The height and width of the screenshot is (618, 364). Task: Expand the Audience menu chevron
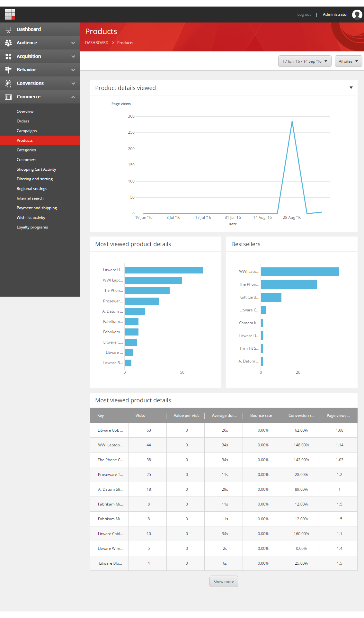tap(73, 43)
